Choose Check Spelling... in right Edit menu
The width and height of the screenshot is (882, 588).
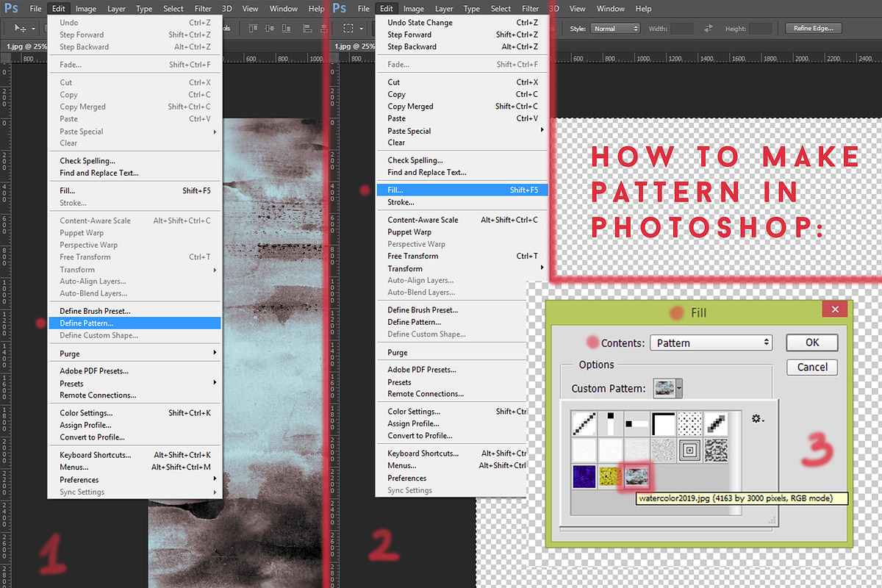pos(462,159)
